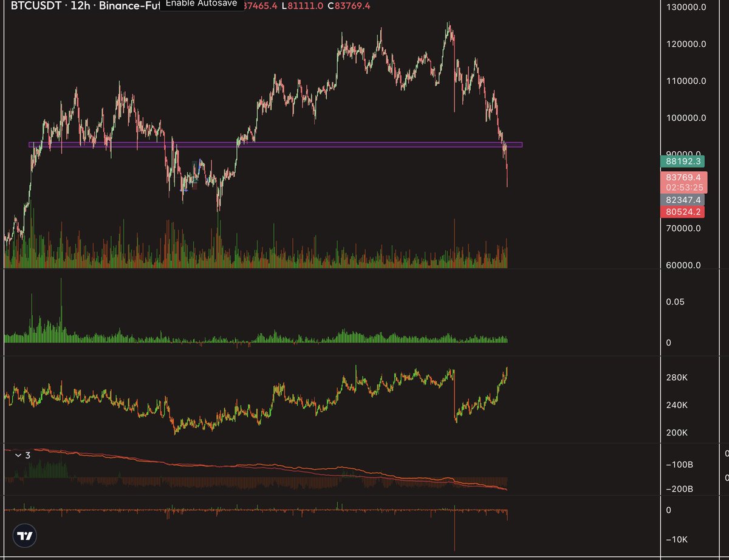
Task: Click the 240K open interest scale label
Action: [x=677, y=405]
